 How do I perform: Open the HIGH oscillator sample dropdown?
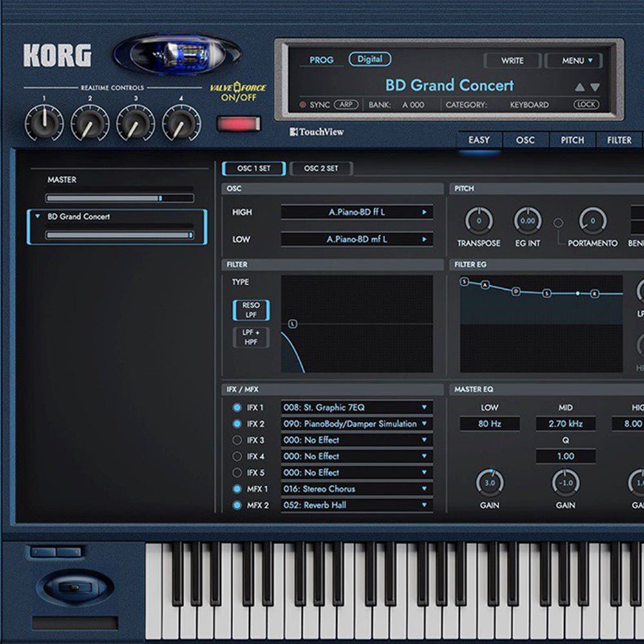pyautogui.click(x=358, y=213)
